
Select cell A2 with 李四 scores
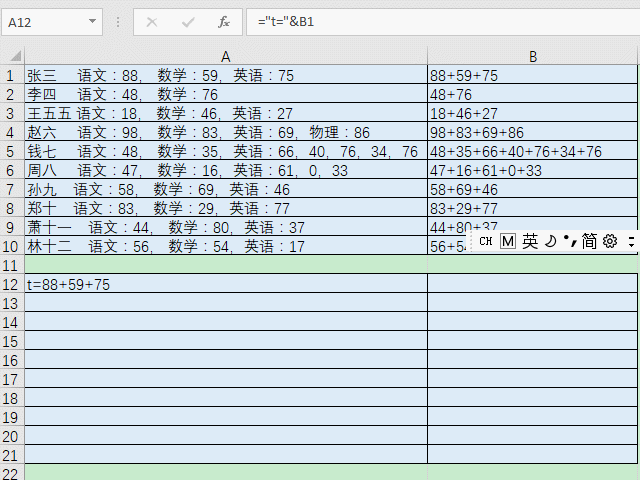[226, 95]
